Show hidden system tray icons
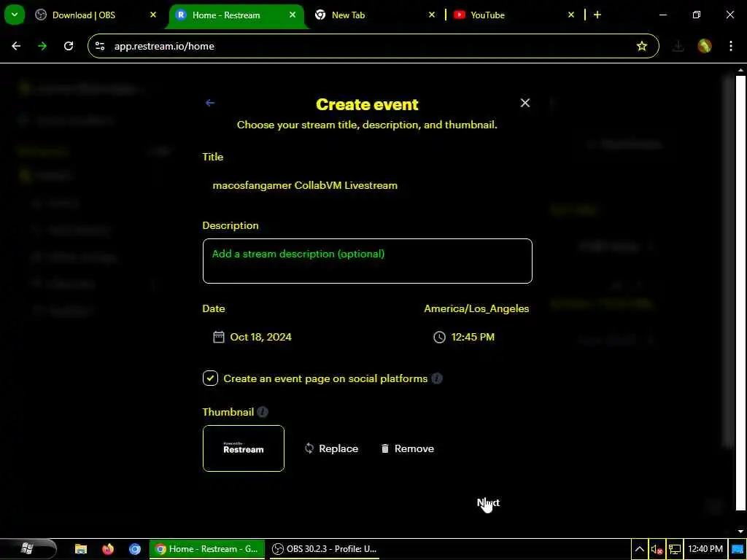 tap(639, 549)
